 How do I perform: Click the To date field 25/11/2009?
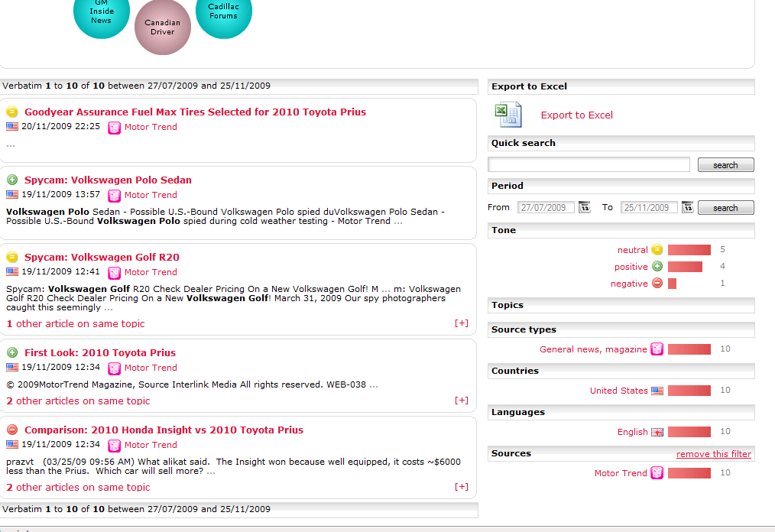[x=649, y=208]
